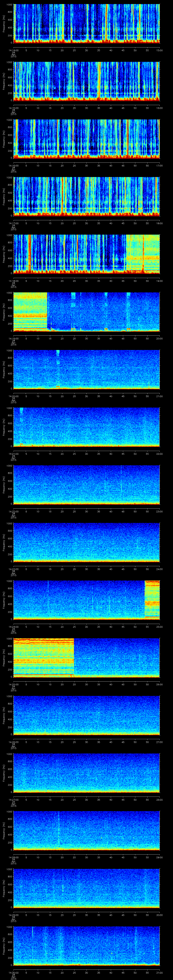Click the 26:00 end time label
Viewport: 173px width, 980px height.
(159, 684)
